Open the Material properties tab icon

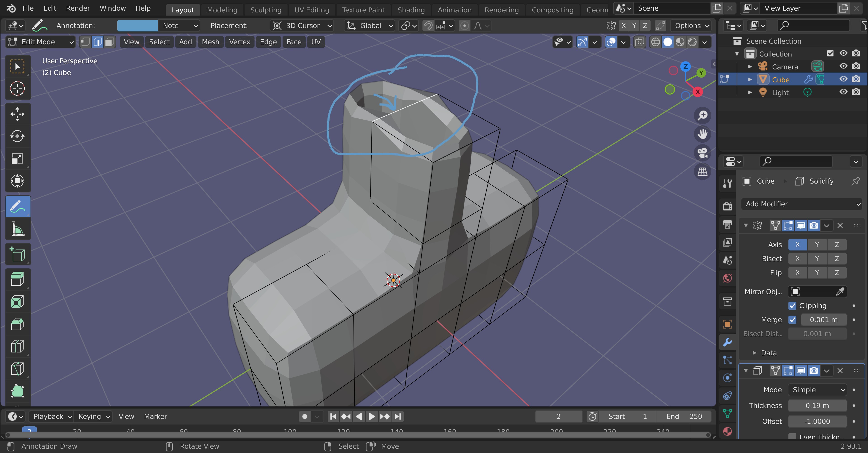[x=727, y=432]
